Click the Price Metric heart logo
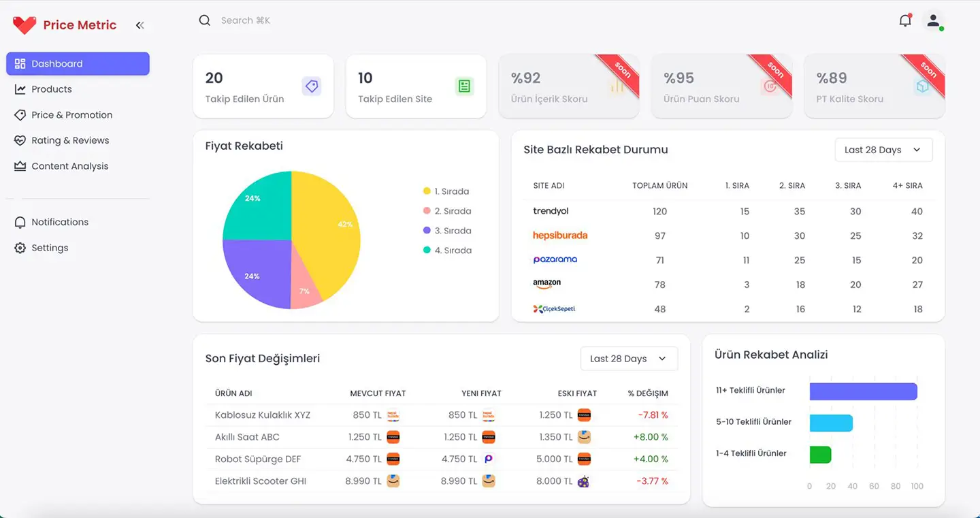This screenshot has height=518, width=980. (24, 25)
